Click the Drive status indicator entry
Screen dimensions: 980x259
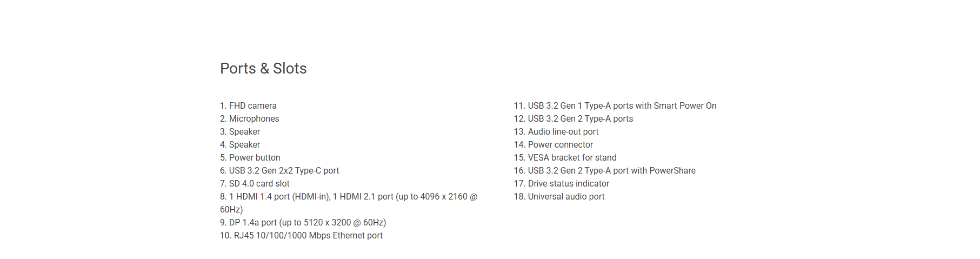(562, 184)
